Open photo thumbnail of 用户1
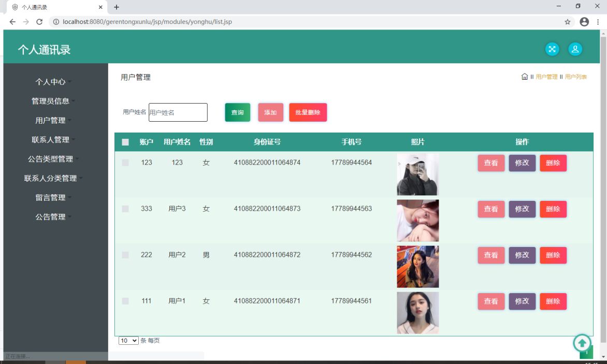 point(417,313)
